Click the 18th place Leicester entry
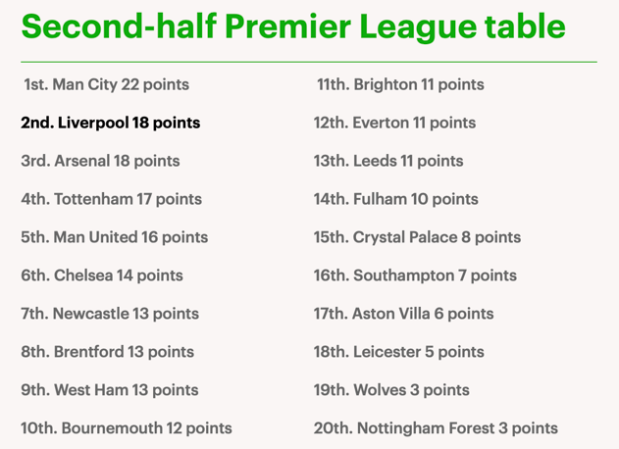 pos(398,352)
